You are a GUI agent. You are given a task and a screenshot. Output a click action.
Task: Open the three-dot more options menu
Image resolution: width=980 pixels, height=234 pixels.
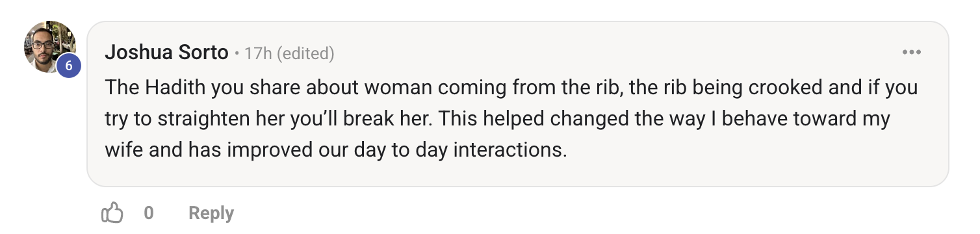pos(912,53)
